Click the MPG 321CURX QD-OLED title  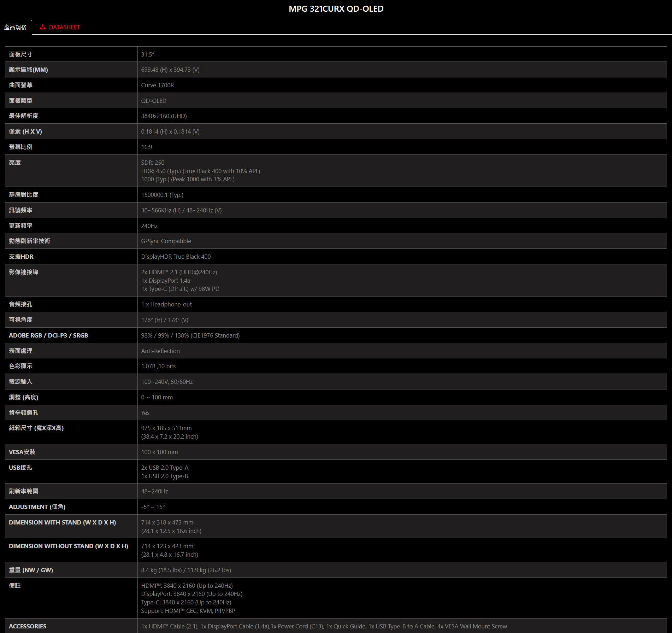[x=336, y=9]
